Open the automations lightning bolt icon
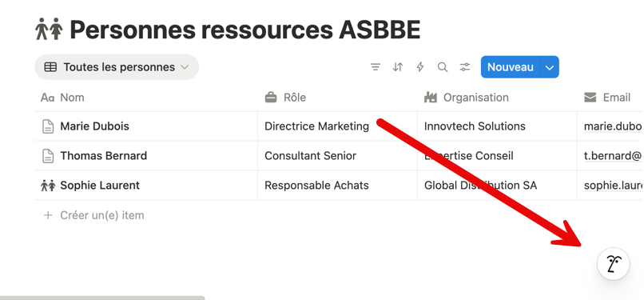Screen dimensions: 644x300 point(419,67)
